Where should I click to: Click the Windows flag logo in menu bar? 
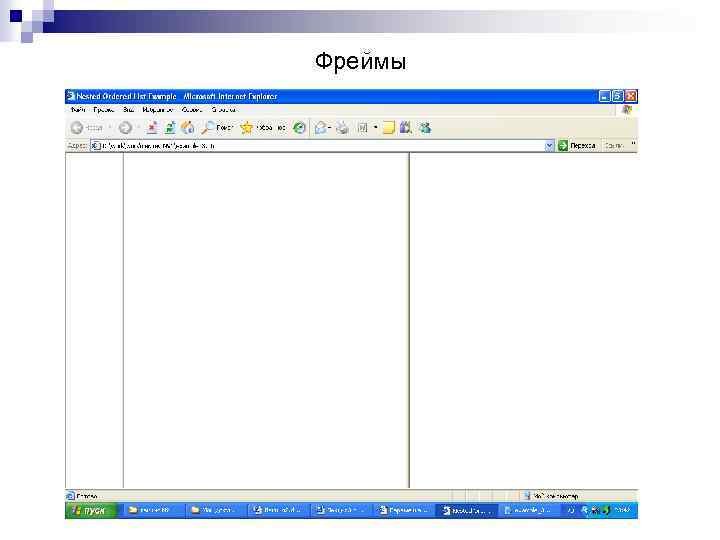pyautogui.click(x=627, y=110)
